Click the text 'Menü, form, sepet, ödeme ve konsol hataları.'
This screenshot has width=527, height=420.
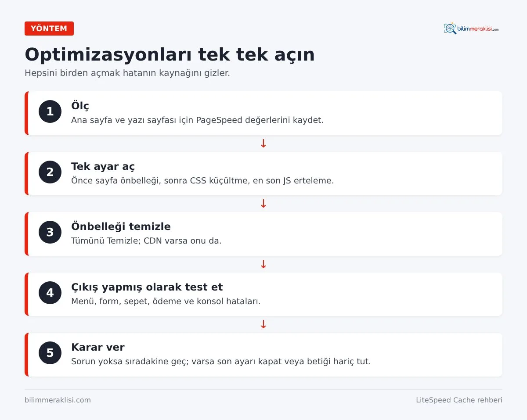point(166,301)
